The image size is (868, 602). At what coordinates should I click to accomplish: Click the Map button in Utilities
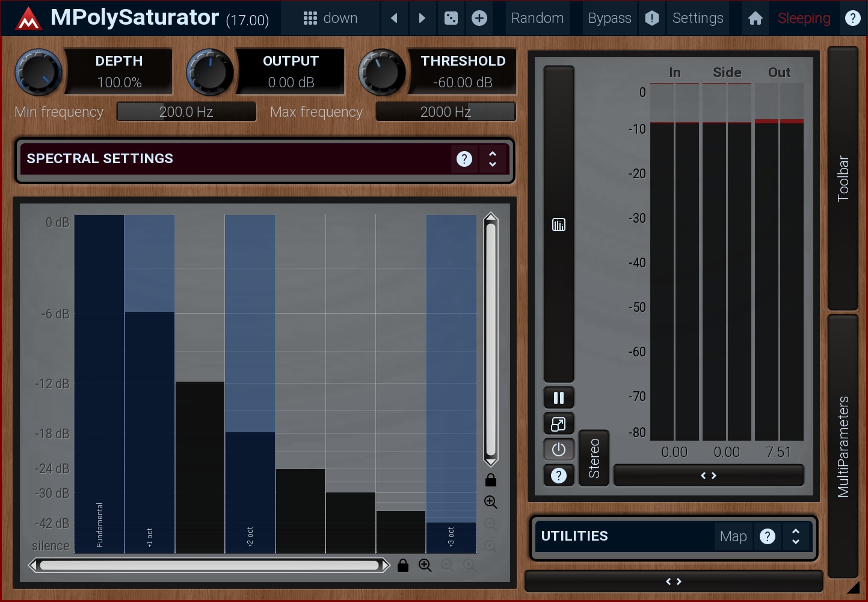tap(733, 536)
